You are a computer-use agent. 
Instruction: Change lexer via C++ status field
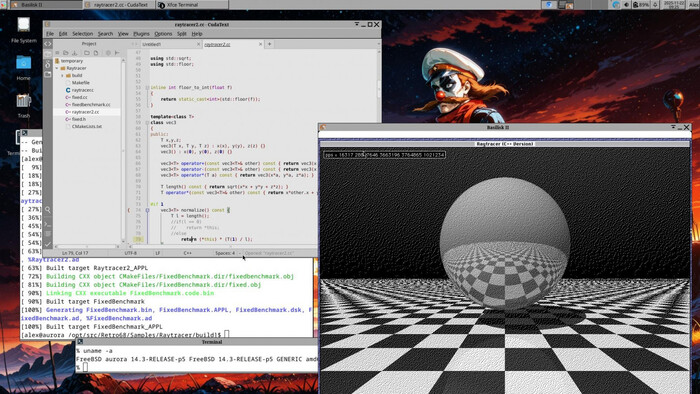[188, 253]
